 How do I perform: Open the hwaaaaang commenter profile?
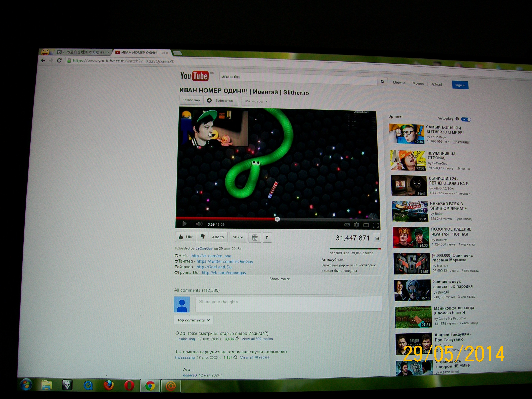185,357
